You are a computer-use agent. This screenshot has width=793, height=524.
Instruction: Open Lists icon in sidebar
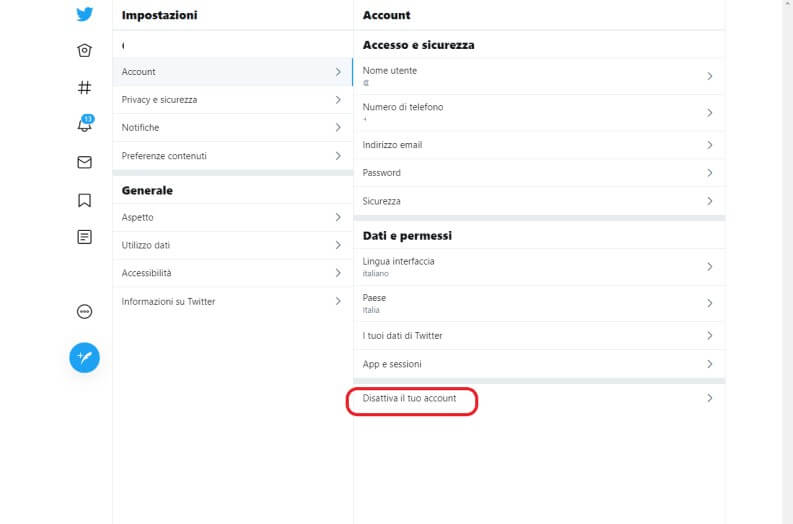pos(84,237)
